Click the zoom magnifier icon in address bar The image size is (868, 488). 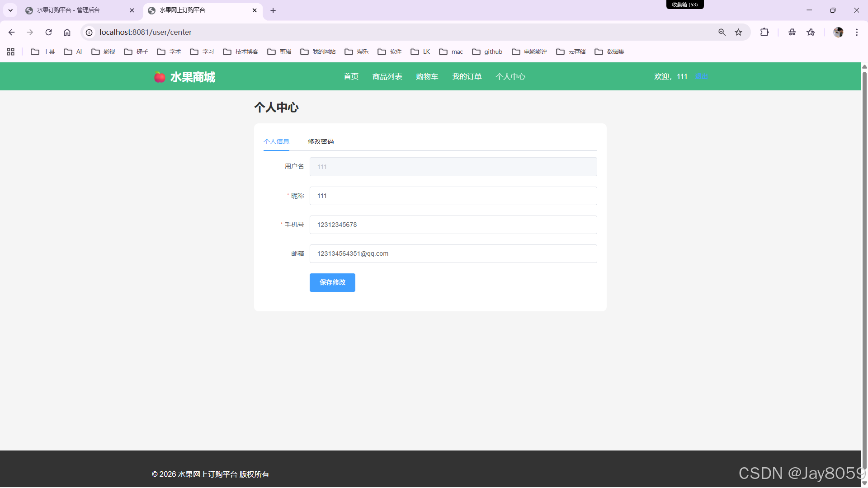point(722,32)
